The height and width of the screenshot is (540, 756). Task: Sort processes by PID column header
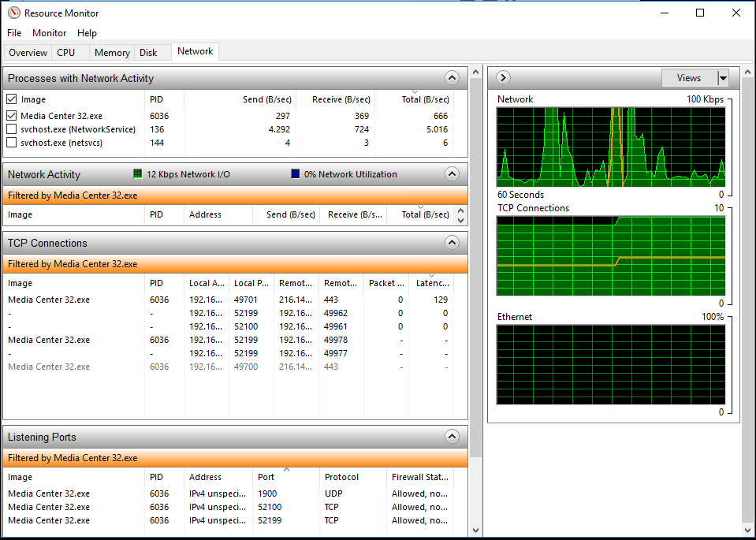tap(164, 99)
